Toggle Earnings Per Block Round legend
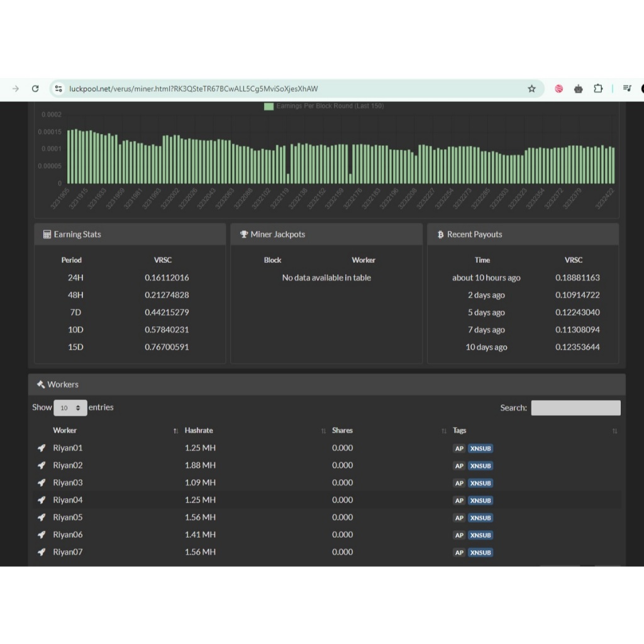Viewport: 644px width, 644px height. pos(324,106)
